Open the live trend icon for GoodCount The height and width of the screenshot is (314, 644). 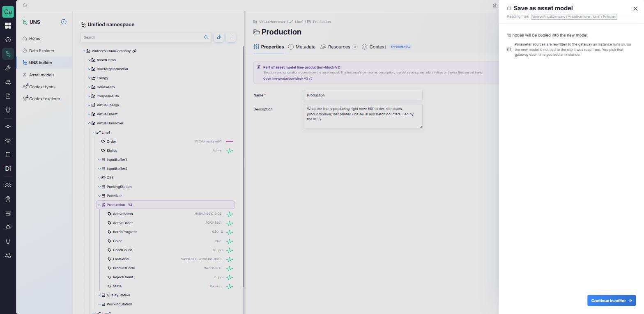(230, 250)
